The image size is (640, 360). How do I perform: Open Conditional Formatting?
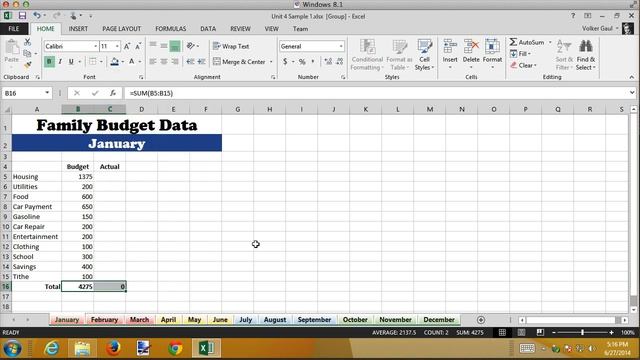tap(367, 55)
